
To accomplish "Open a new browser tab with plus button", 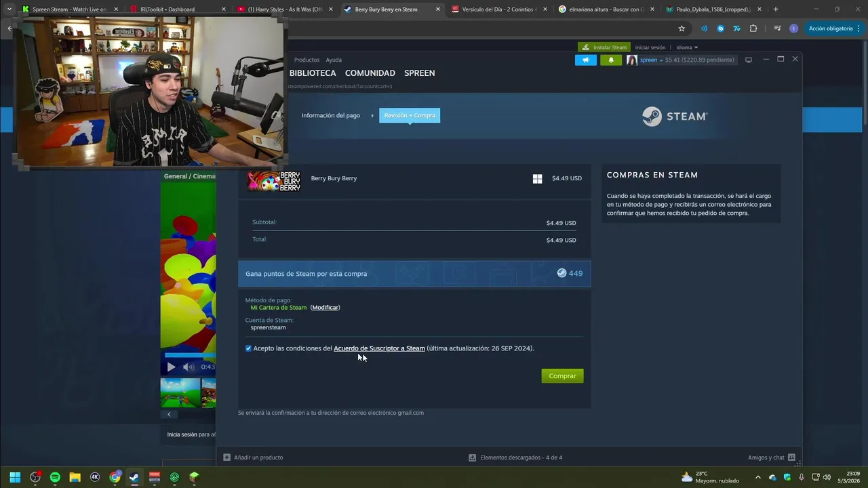I will click(x=776, y=9).
